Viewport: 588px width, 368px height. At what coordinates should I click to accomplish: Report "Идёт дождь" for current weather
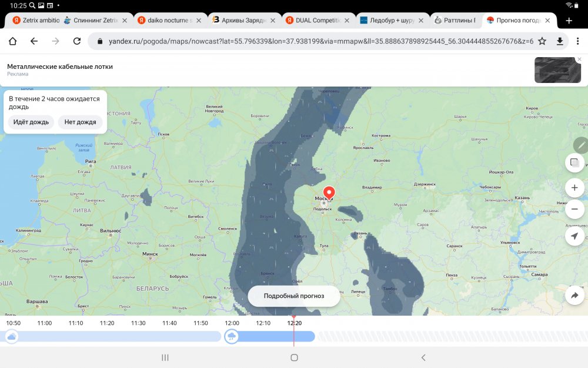32,122
